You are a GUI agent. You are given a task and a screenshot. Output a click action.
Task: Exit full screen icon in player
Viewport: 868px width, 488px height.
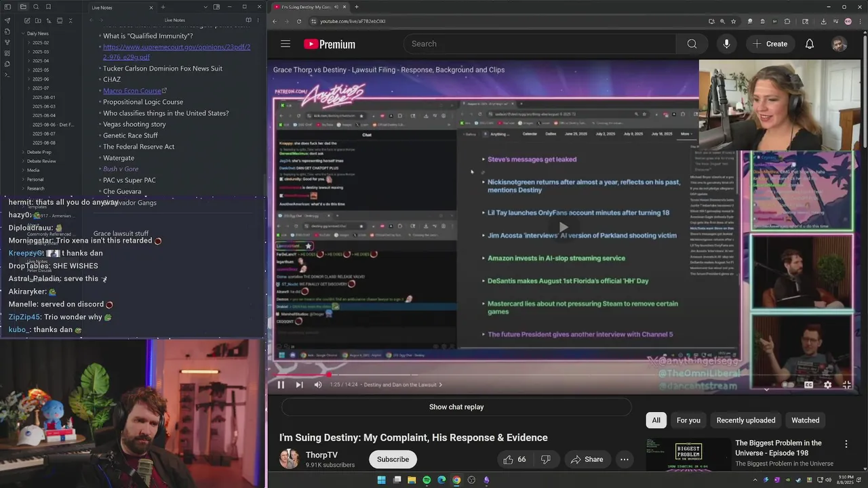point(847,385)
